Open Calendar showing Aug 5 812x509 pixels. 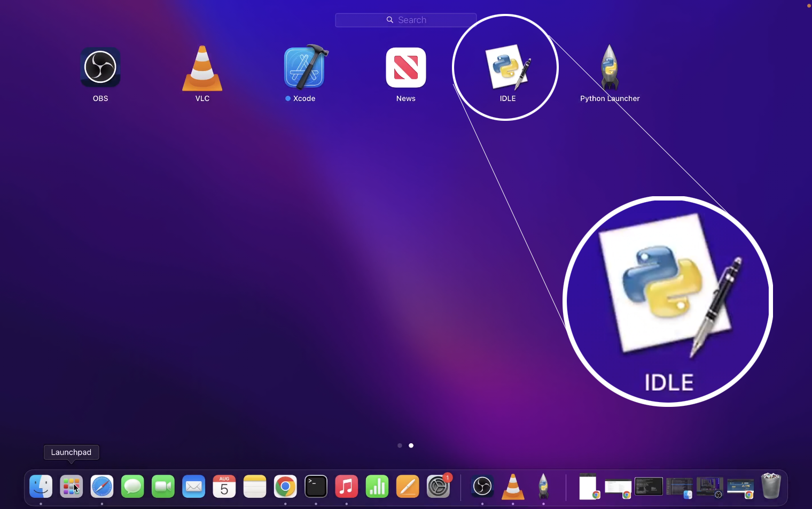[224, 487]
